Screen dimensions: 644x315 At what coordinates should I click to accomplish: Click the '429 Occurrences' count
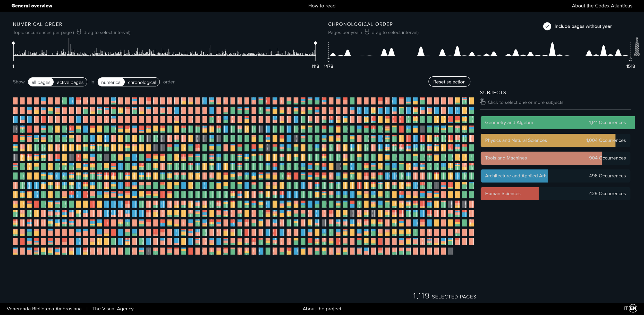(x=607, y=193)
